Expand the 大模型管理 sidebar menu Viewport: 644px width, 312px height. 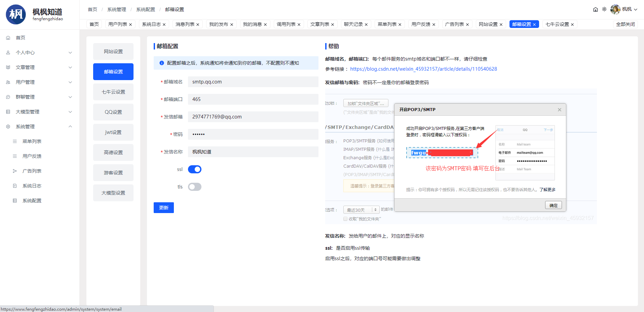click(x=39, y=112)
